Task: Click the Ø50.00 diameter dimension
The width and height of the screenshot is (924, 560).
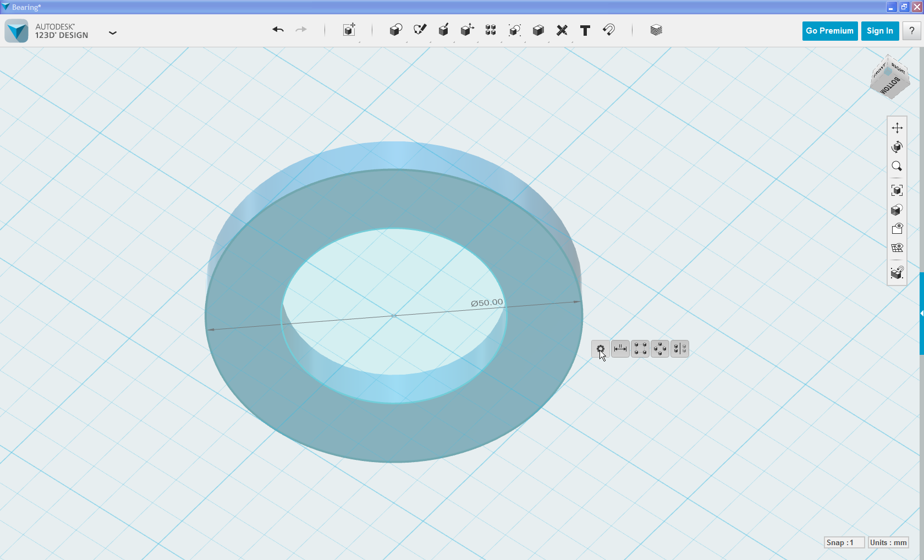Action: (x=487, y=303)
